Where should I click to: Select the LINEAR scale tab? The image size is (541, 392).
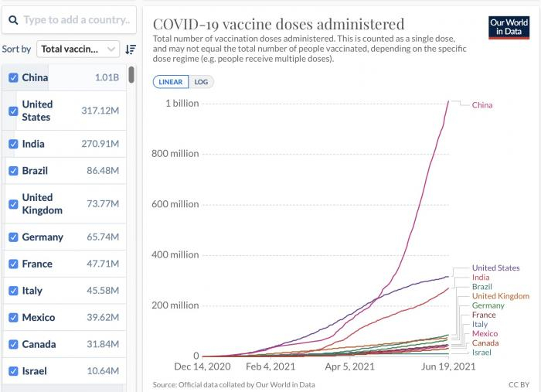(171, 82)
